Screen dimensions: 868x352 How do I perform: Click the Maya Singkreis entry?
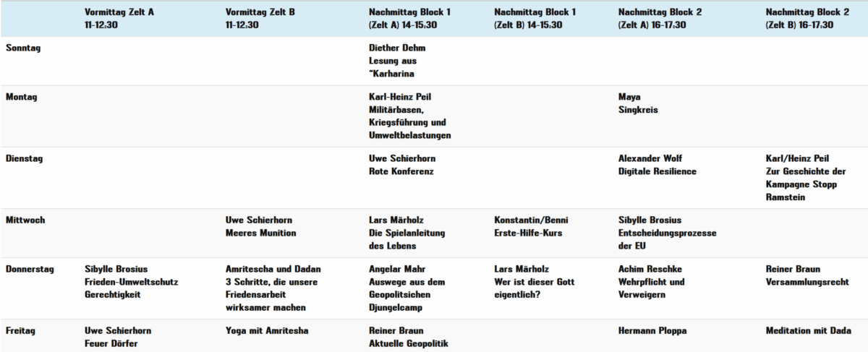pos(639,103)
